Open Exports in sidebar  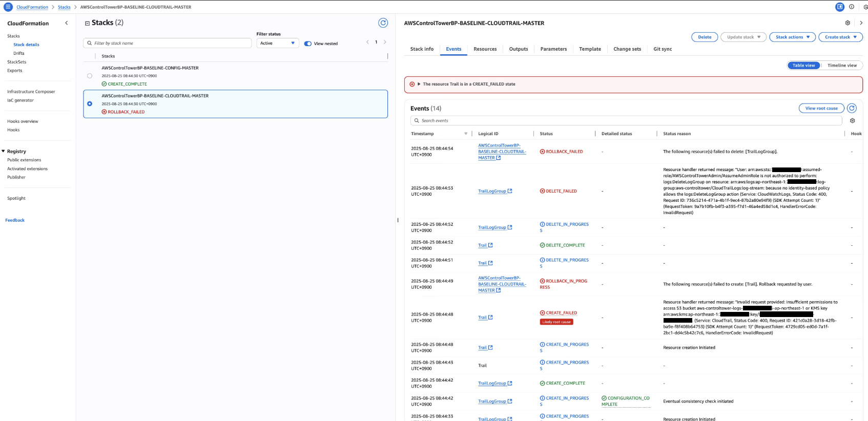[x=15, y=71]
